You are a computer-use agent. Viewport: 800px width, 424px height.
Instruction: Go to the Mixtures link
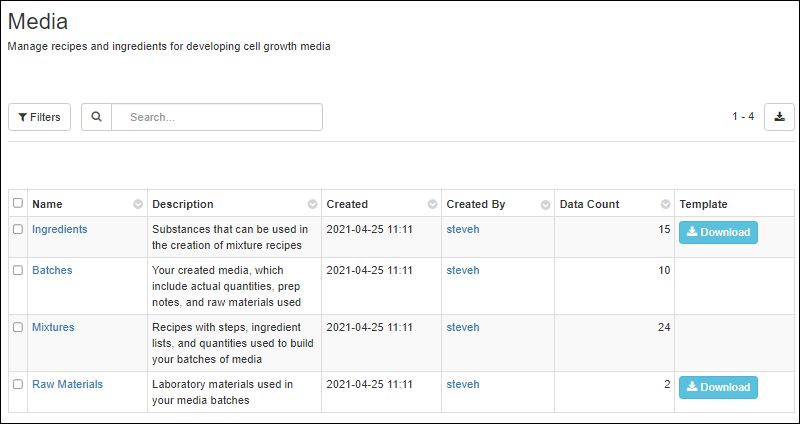coord(53,327)
